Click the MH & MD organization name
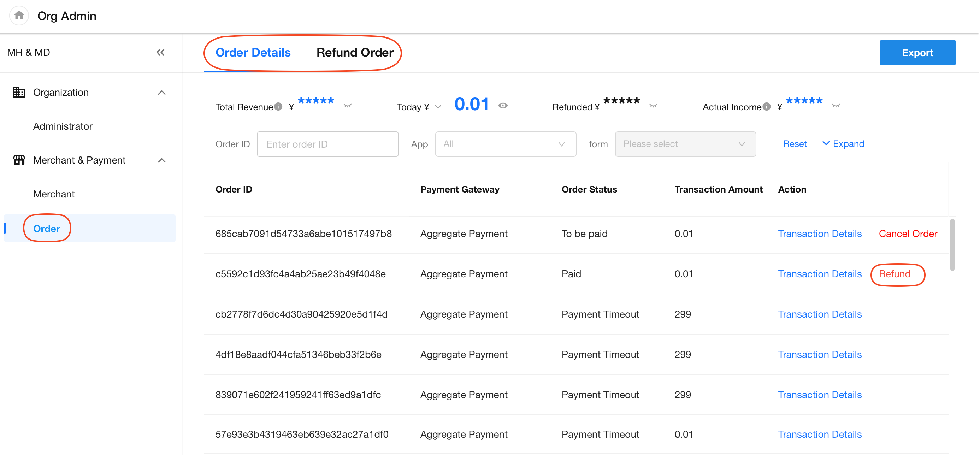This screenshot has height=455, width=980. 29,53
